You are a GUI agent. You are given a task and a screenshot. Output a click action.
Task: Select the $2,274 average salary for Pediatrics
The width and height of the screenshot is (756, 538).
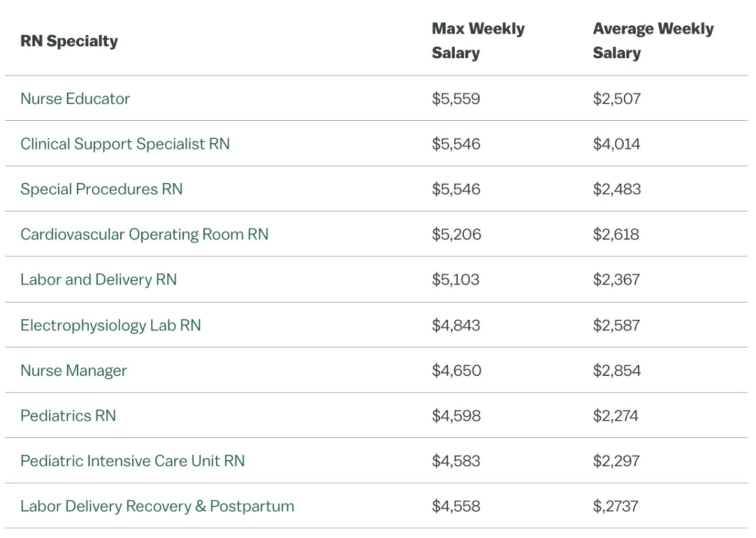(615, 416)
